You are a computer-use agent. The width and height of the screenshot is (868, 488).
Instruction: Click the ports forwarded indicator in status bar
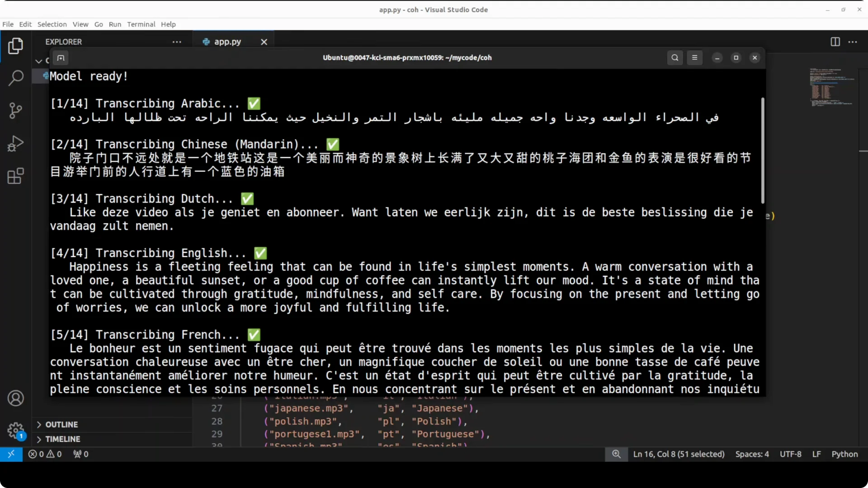point(81,454)
